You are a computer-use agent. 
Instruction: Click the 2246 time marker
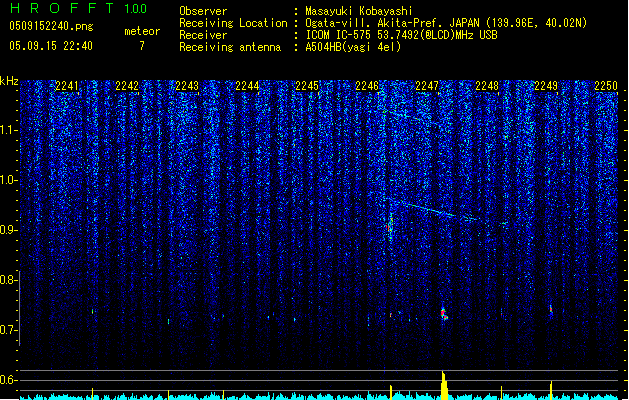[x=367, y=86]
